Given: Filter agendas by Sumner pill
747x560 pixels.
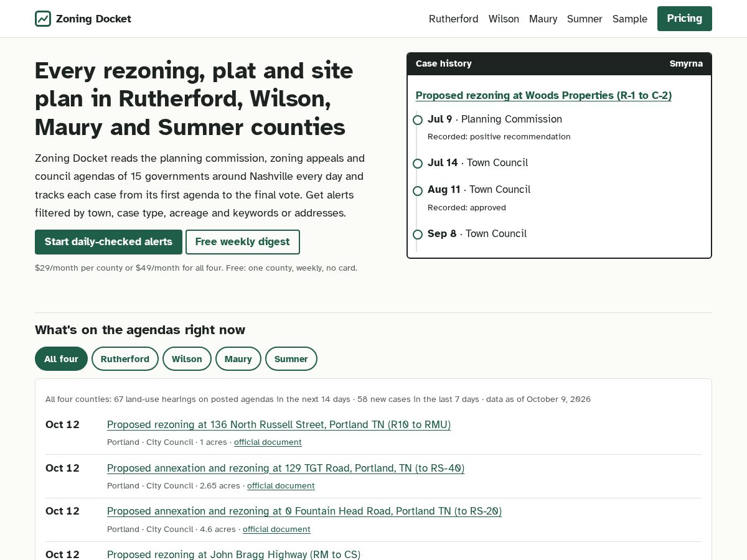Looking at the screenshot, I should [x=291, y=359].
